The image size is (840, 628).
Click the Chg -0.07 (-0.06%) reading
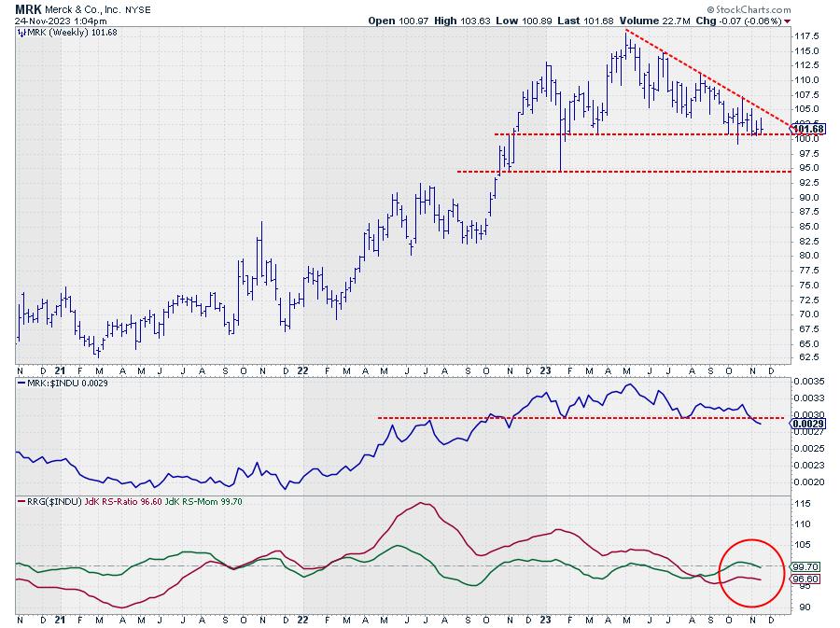click(x=739, y=21)
